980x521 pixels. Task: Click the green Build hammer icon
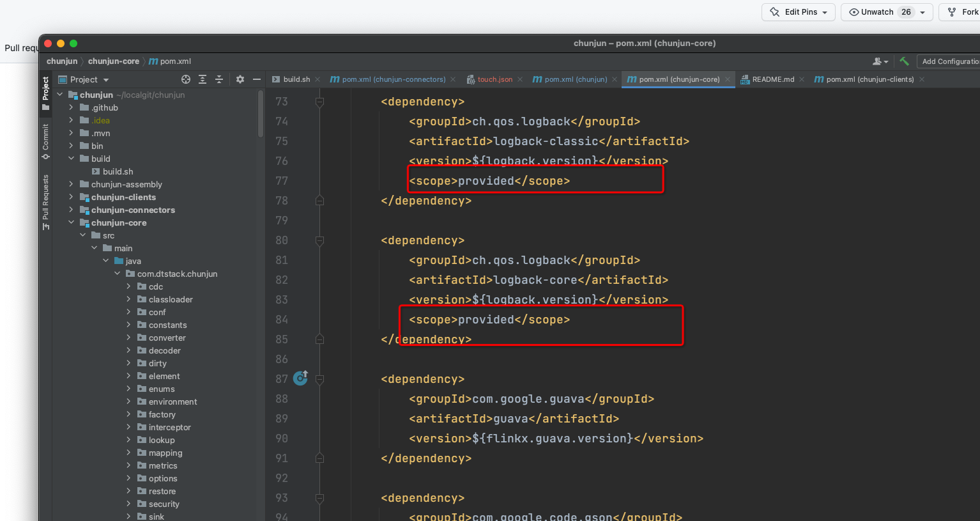904,61
